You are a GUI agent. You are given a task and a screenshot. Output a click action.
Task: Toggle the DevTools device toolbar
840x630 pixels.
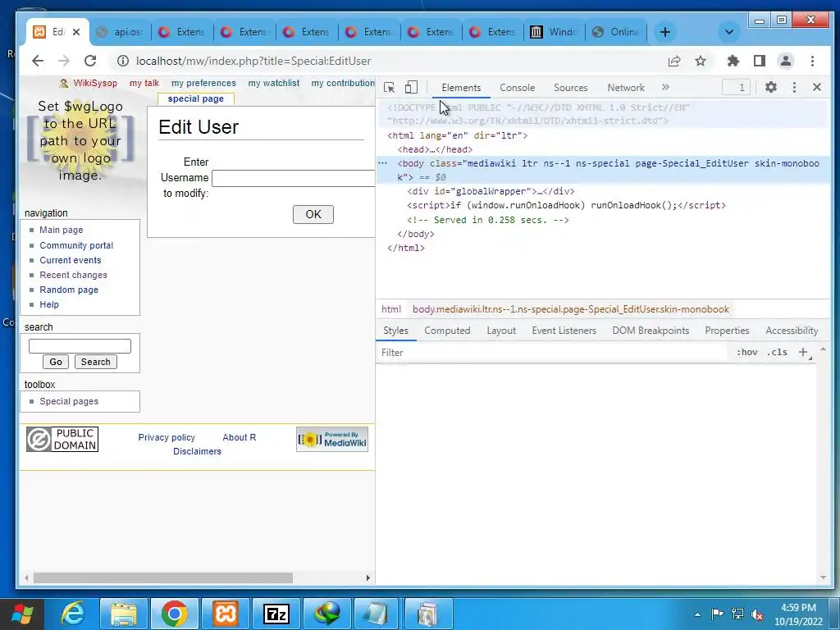(x=411, y=87)
